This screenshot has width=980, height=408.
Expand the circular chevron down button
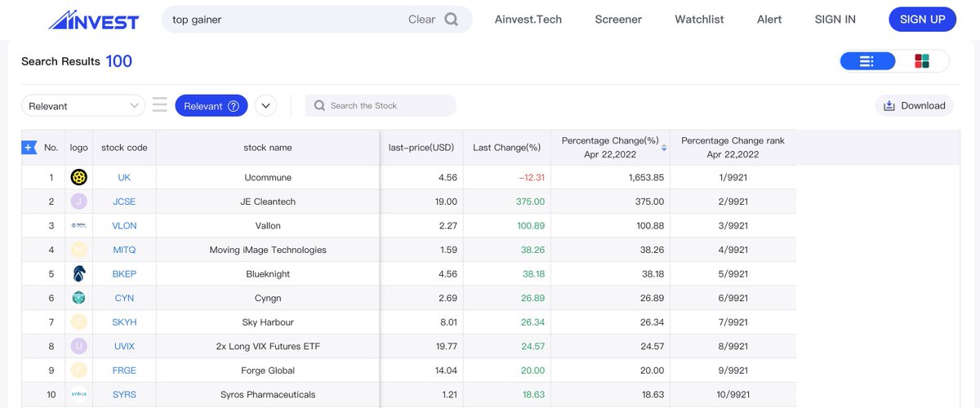266,106
